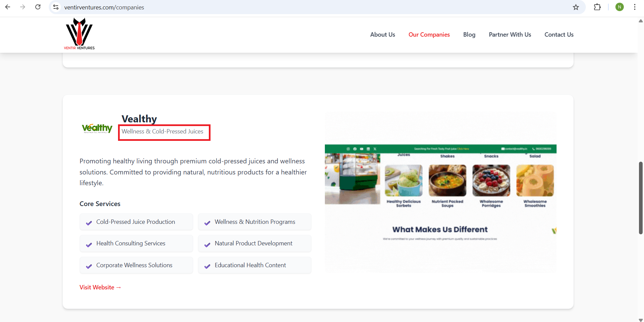Click the browser forward arrow

(x=23, y=7)
